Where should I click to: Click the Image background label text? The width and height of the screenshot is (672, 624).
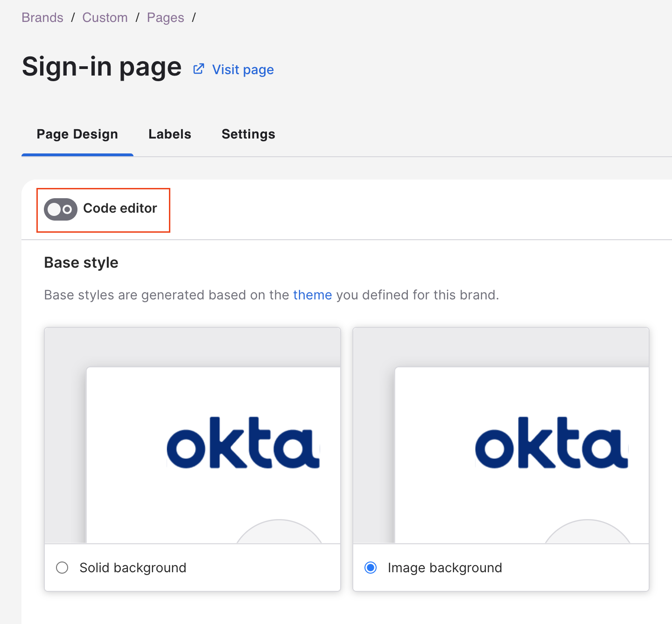pyautogui.click(x=445, y=568)
